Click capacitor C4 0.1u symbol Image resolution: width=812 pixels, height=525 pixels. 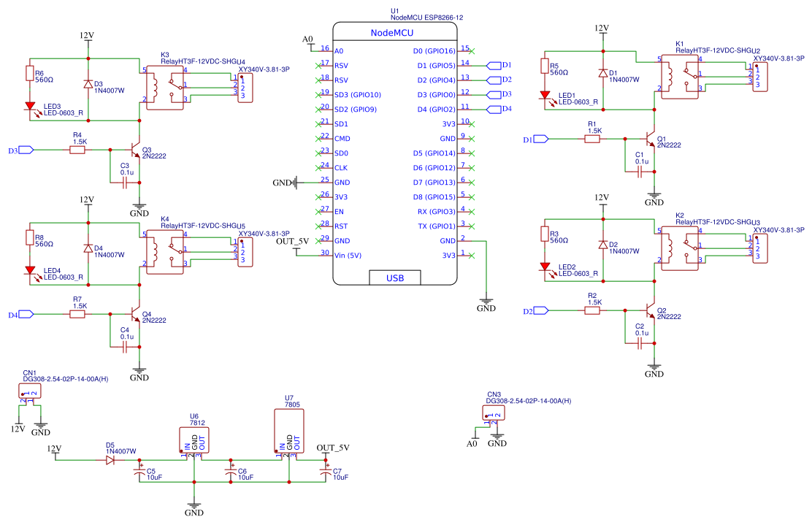[125, 347]
